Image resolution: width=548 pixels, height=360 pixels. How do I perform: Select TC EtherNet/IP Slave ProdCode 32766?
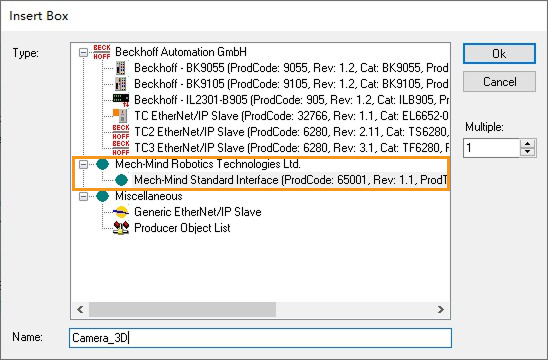tap(291, 116)
